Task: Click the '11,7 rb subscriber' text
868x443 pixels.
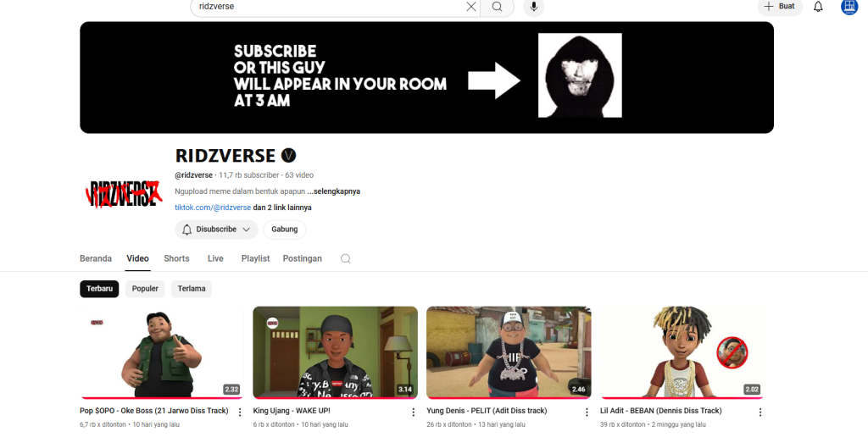Action: (249, 175)
